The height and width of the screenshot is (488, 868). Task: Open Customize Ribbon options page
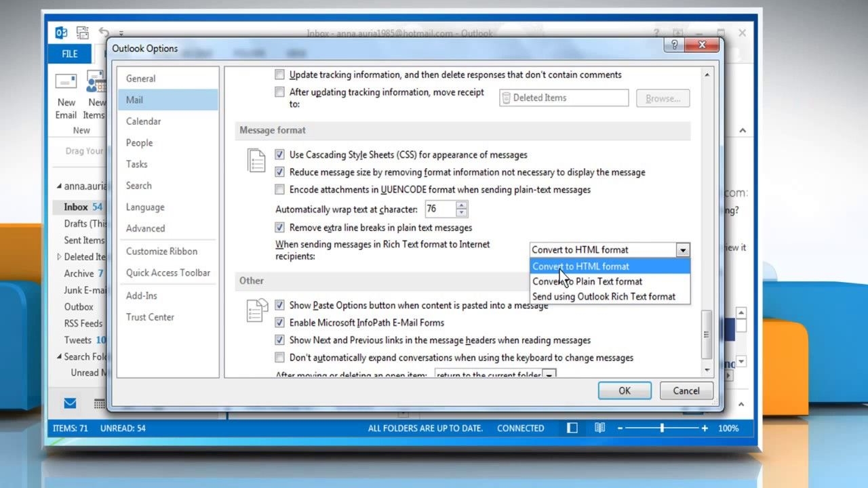[x=167, y=251]
